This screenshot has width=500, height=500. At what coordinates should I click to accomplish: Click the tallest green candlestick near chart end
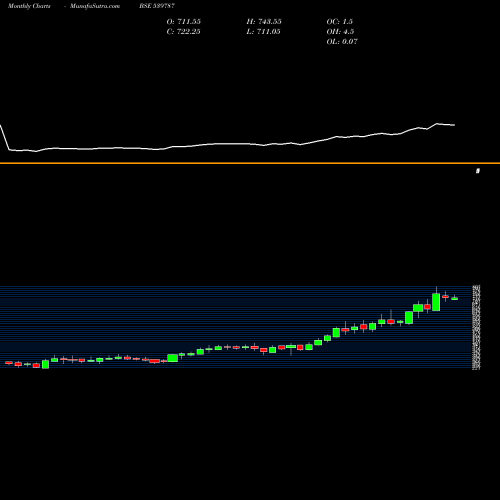(436, 302)
